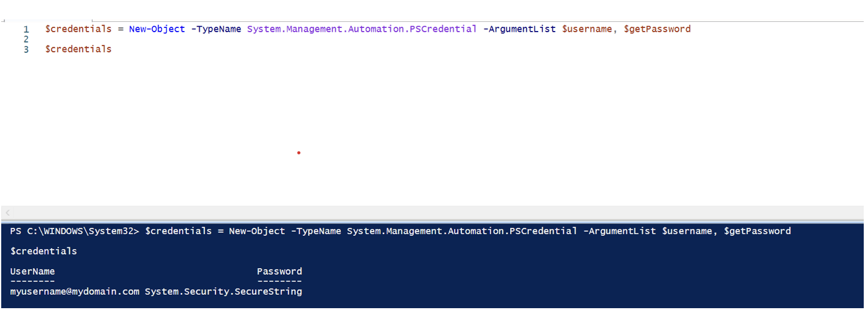Image resolution: width=868 pixels, height=310 pixels.
Task: Place cursor on $credentials on line 3
Action: pos(79,49)
